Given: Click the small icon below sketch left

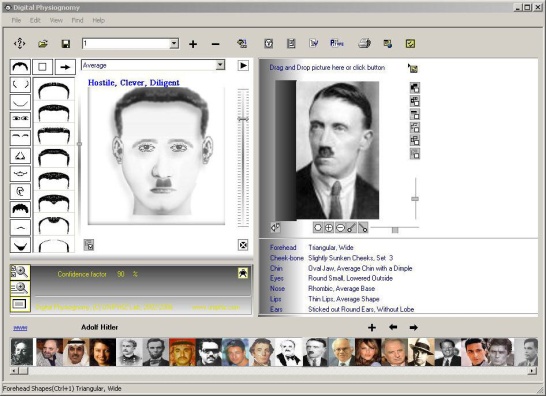Looking at the screenshot, I should tap(89, 245).
